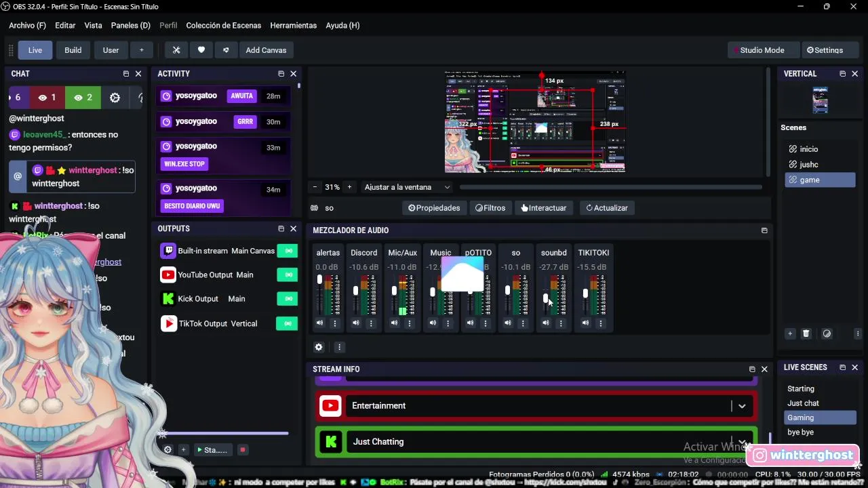The width and height of the screenshot is (868, 488).
Task: Click the Add Canvas button
Action: (266, 50)
